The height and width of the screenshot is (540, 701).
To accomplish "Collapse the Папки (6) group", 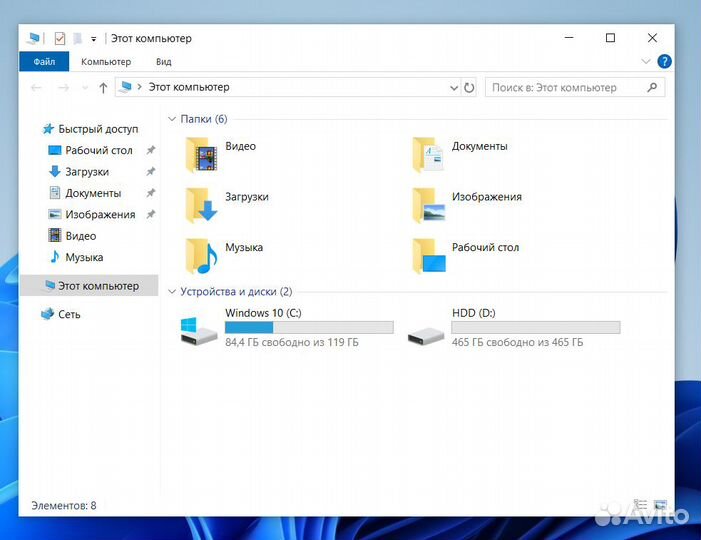I will [172, 119].
